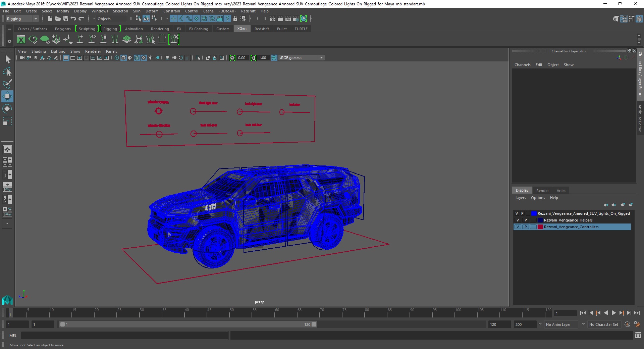Switch to the Render layer tab

pyautogui.click(x=542, y=191)
